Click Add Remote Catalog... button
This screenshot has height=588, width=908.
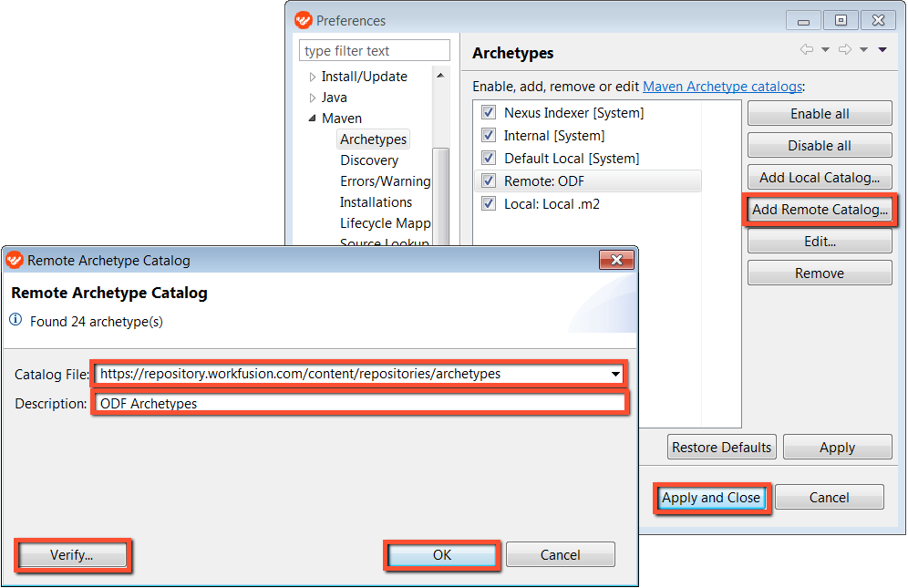coord(820,209)
